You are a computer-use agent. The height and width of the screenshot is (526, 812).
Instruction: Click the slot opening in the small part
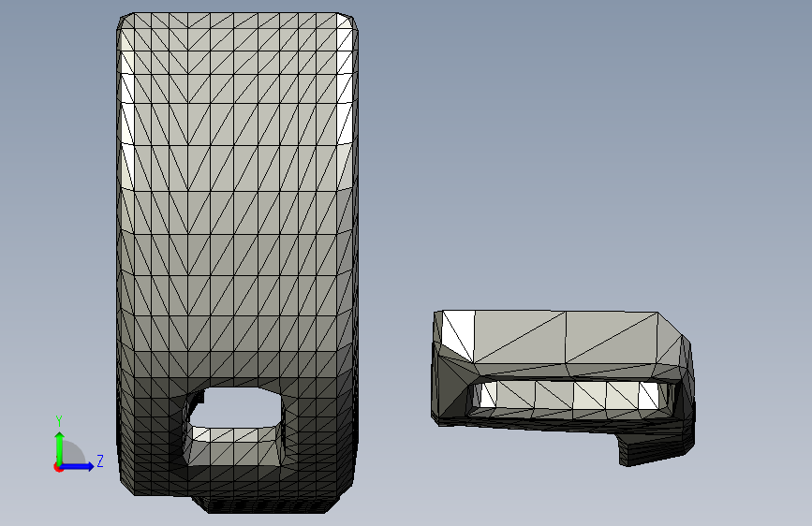(570, 397)
